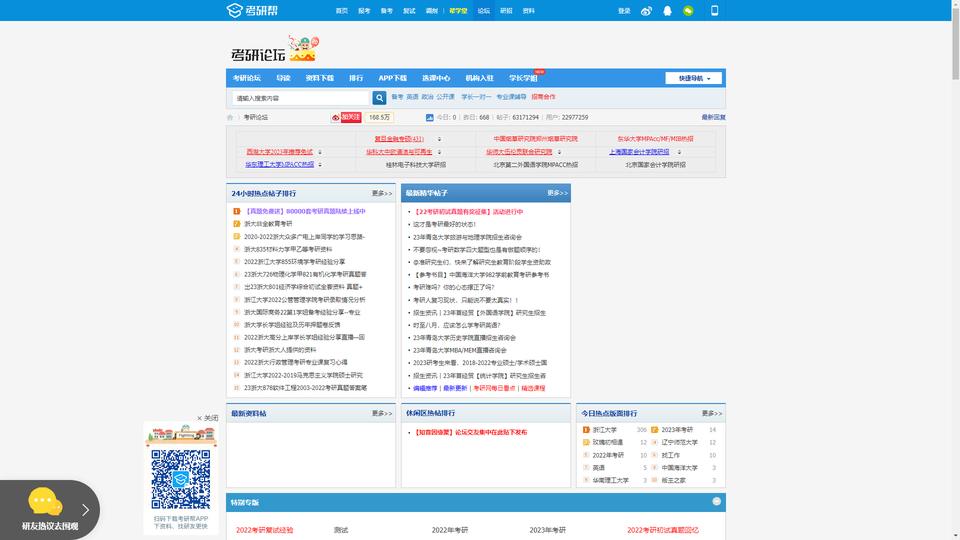Click the red Weibo 加关注 follow button
The image size is (960, 540).
pyautogui.click(x=346, y=117)
